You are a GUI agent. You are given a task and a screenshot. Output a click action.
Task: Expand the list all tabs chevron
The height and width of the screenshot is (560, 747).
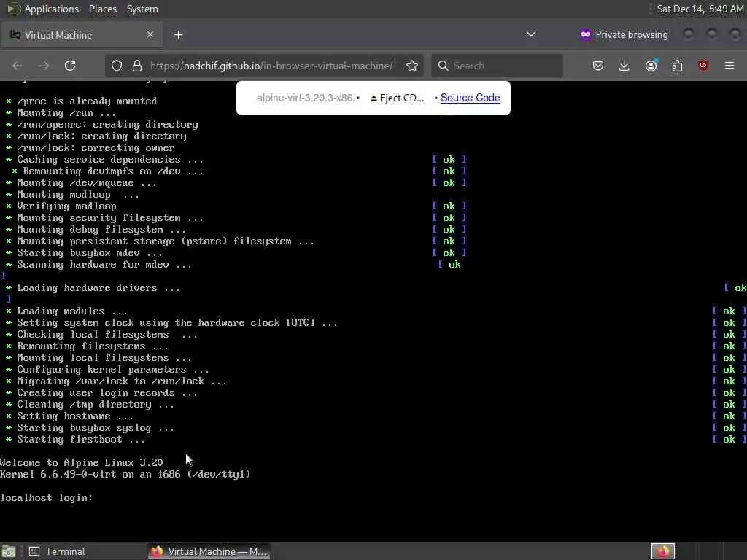(531, 34)
